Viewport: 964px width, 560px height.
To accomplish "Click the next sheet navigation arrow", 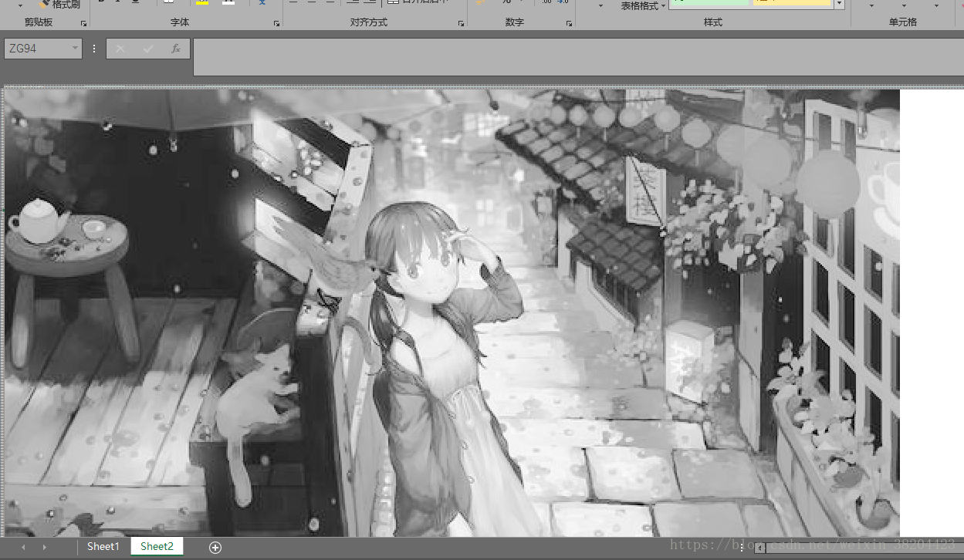I will click(x=44, y=547).
